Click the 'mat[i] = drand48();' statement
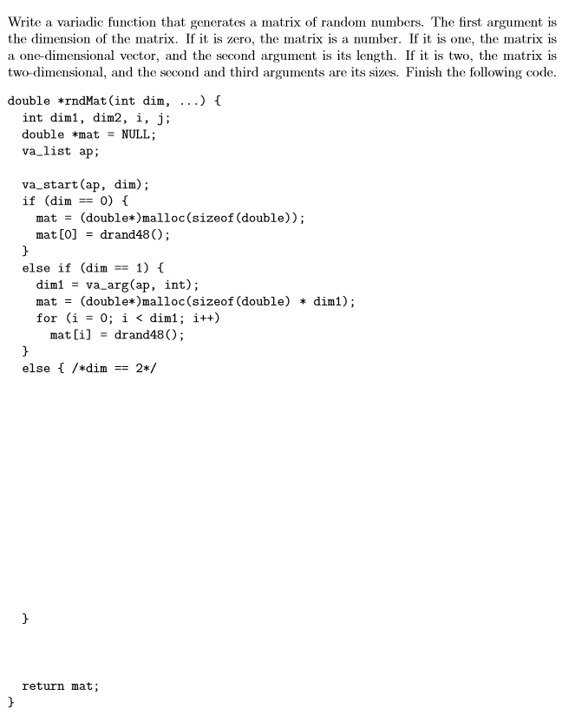Screen dimensions: 575x728 [117, 335]
